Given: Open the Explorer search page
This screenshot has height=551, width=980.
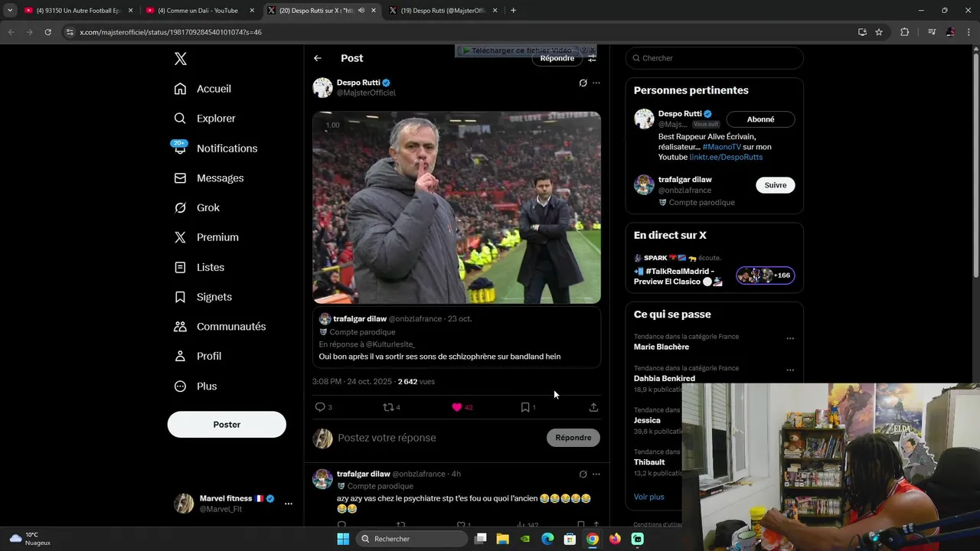Looking at the screenshot, I should (x=204, y=119).
